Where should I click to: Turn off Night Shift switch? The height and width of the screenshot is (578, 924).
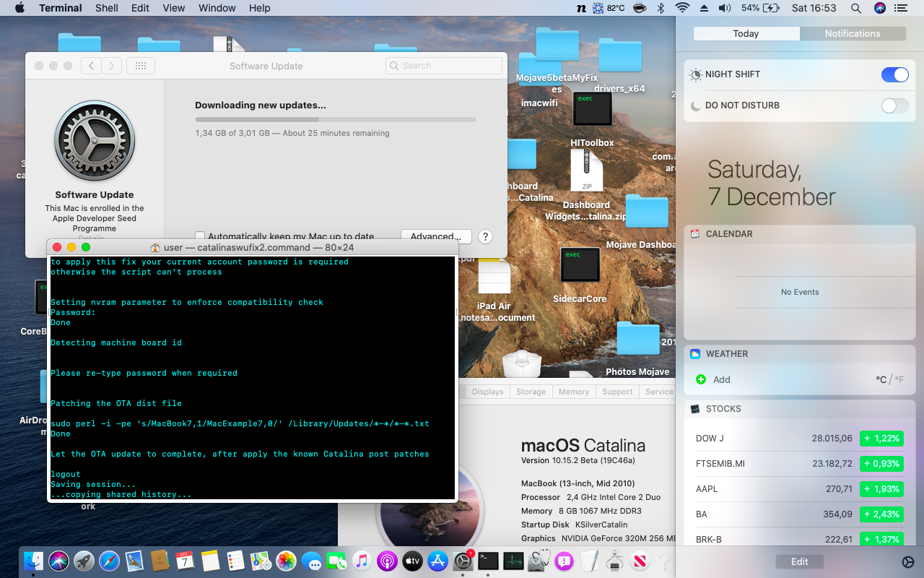(895, 74)
